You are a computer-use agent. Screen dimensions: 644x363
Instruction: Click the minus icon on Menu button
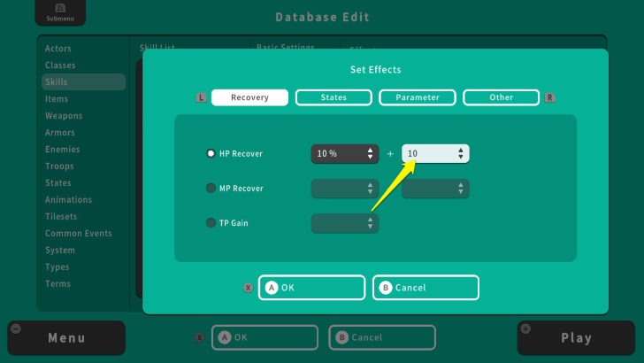(x=16, y=328)
